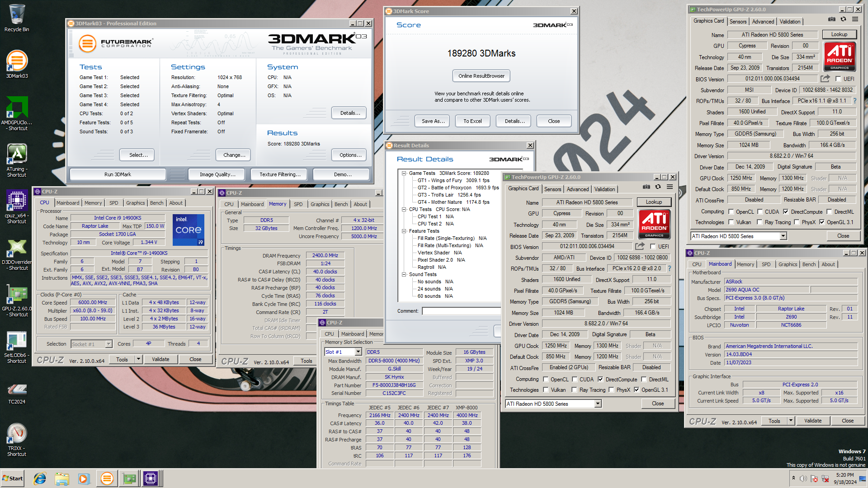
Task: Click Online ResultBrowser button
Action: coord(481,76)
